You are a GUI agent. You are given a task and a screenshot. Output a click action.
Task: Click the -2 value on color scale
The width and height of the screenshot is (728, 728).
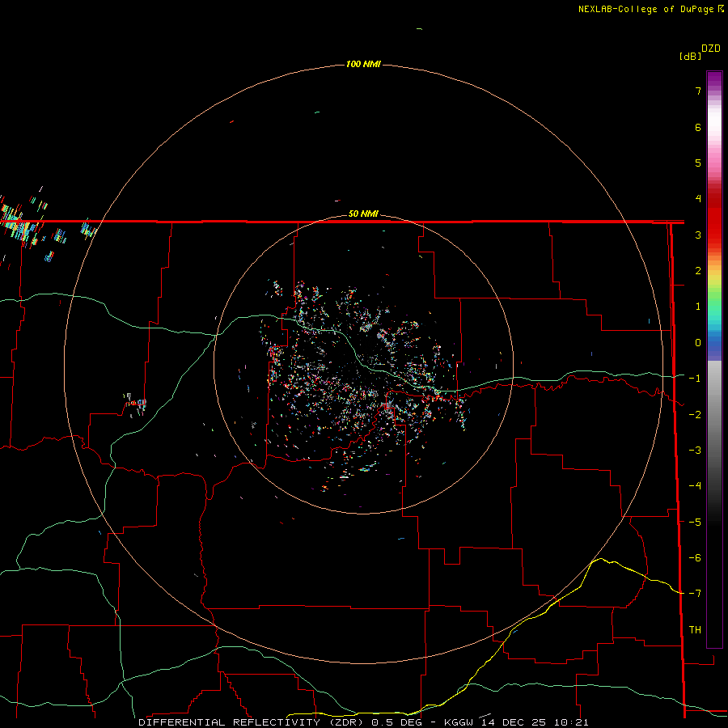(695, 414)
